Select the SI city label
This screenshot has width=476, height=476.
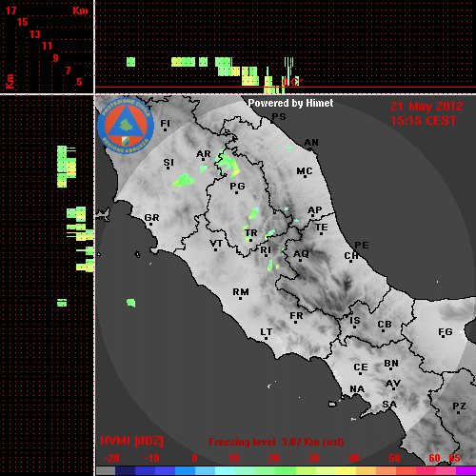(x=169, y=163)
